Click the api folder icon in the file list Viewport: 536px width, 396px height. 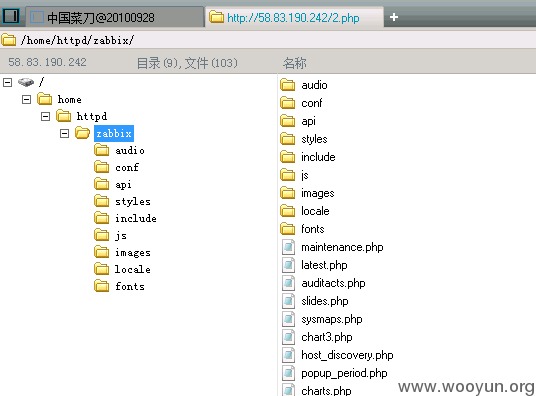click(287, 121)
